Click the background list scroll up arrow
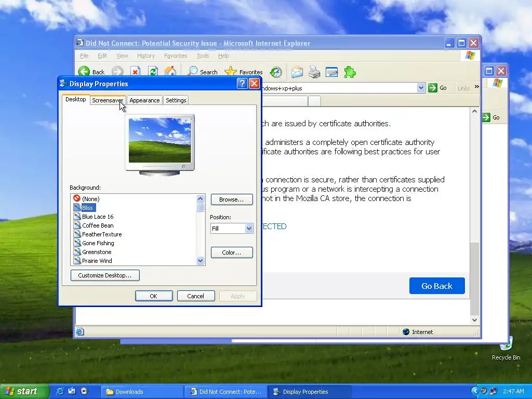 click(200, 198)
